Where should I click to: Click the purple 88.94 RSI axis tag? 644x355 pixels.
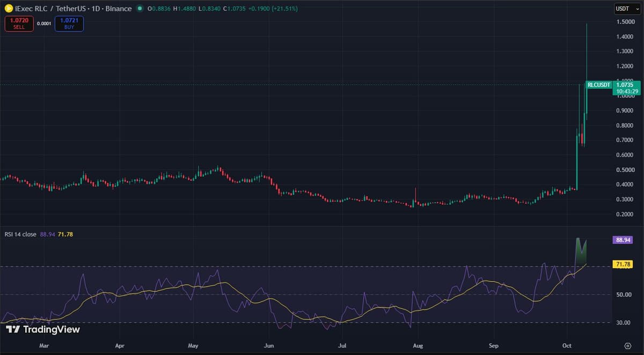624,240
